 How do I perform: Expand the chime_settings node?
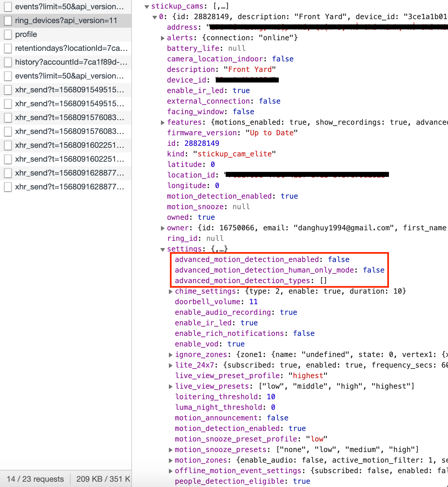coord(171,292)
